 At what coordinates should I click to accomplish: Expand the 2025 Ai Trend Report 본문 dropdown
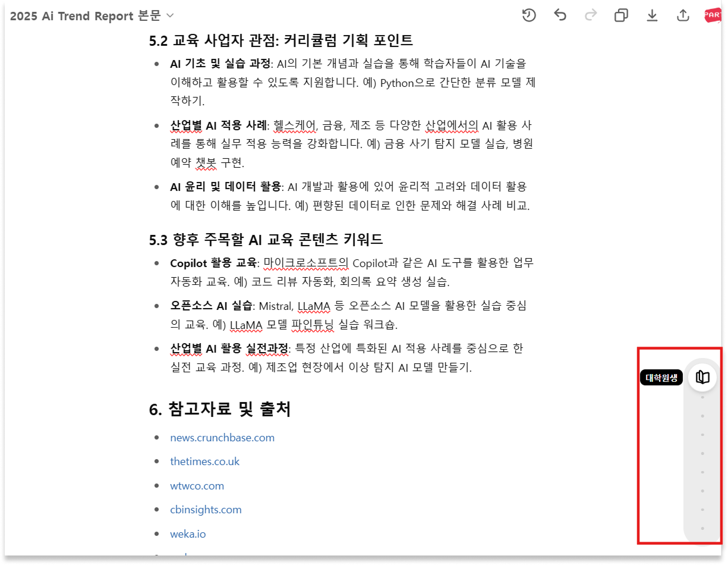[x=92, y=16]
